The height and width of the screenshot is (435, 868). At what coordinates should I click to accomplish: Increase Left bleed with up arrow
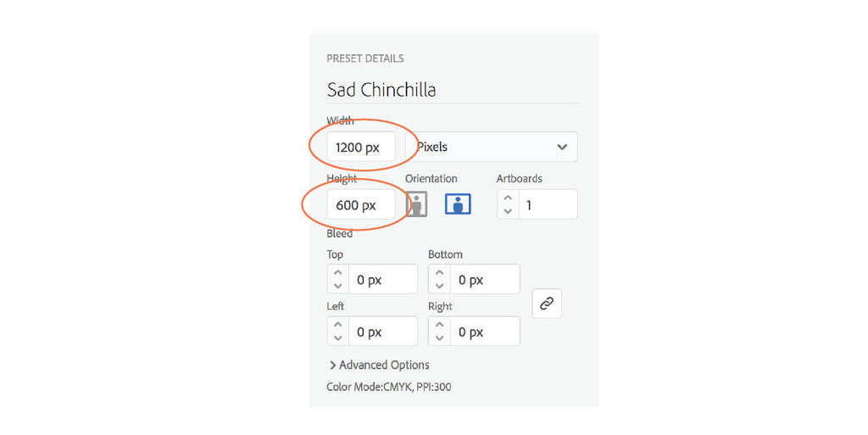click(x=337, y=325)
